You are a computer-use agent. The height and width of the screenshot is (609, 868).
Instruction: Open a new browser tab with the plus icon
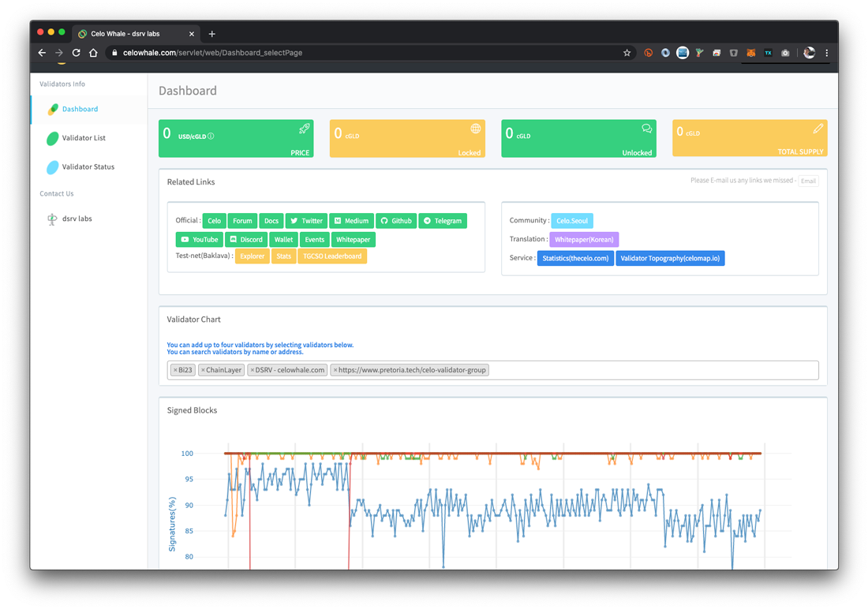[211, 34]
